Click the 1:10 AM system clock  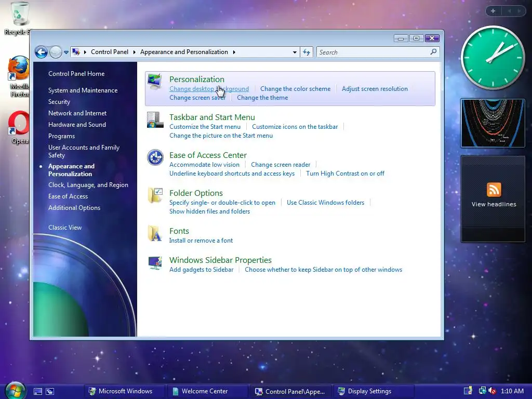[x=512, y=391]
